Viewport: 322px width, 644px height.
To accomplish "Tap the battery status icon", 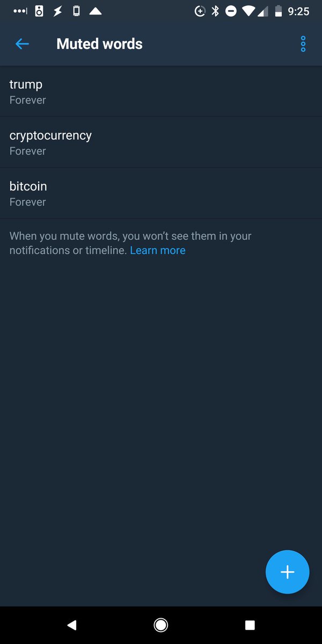I will (x=278, y=11).
